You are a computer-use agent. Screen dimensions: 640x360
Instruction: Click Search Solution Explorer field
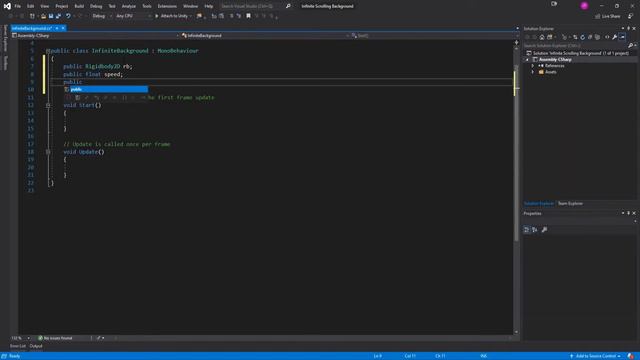pyautogui.click(x=575, y=45)
